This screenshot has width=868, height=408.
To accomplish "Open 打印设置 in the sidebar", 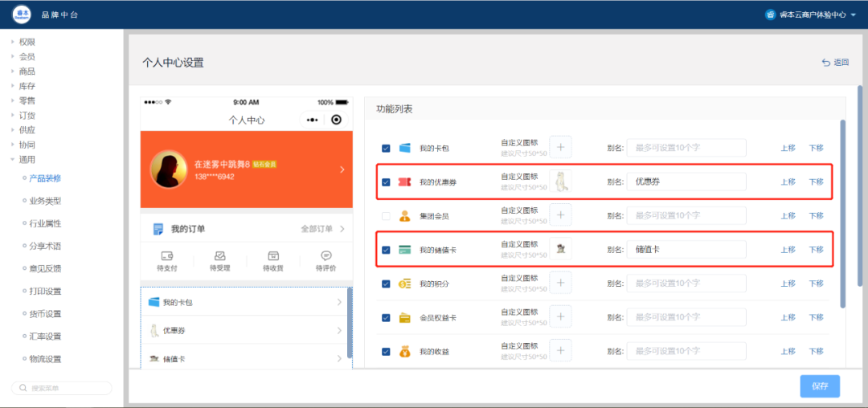I will (x=45, y=292).
